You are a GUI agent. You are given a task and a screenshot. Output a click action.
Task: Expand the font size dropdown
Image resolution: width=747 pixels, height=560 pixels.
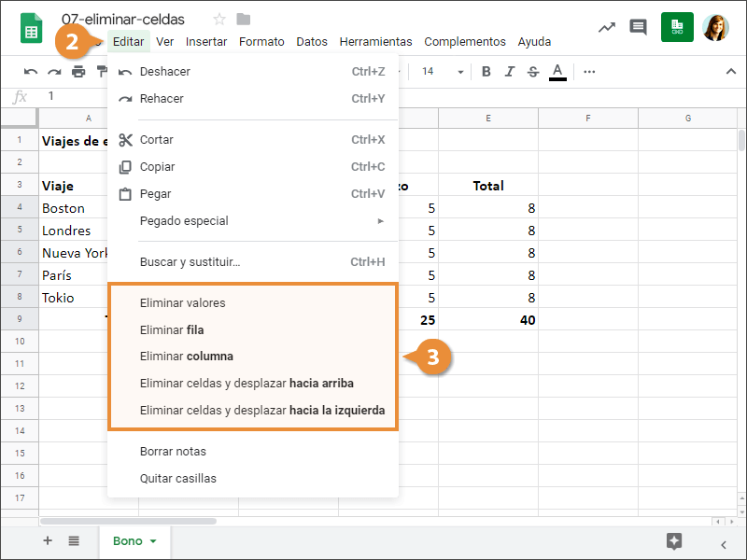(x=460, y=72)
